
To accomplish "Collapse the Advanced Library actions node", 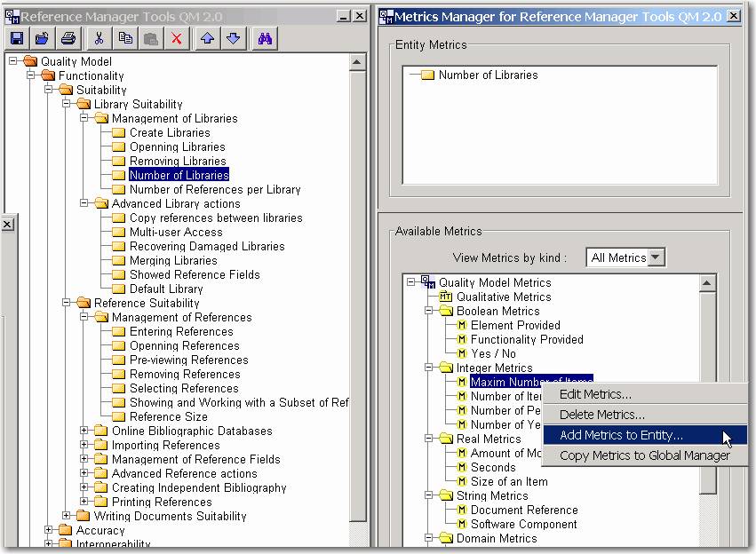I will click(x=85, y=204).
